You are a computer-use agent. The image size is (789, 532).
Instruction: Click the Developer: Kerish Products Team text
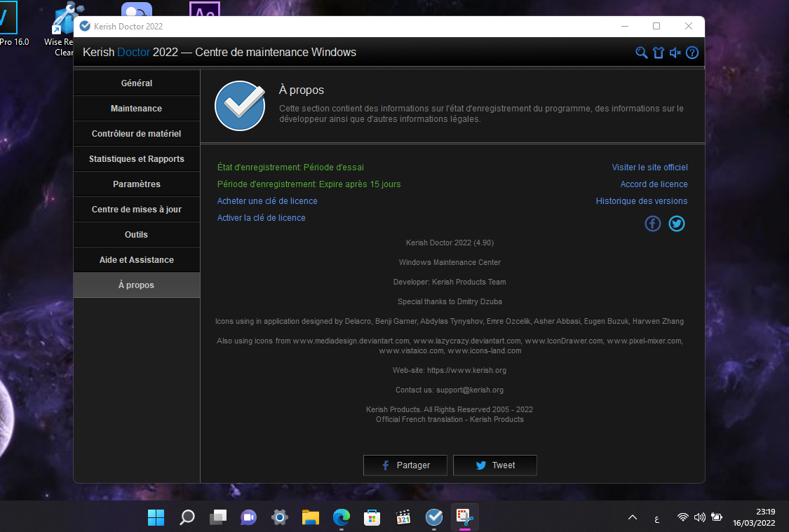tap(450, 282)
